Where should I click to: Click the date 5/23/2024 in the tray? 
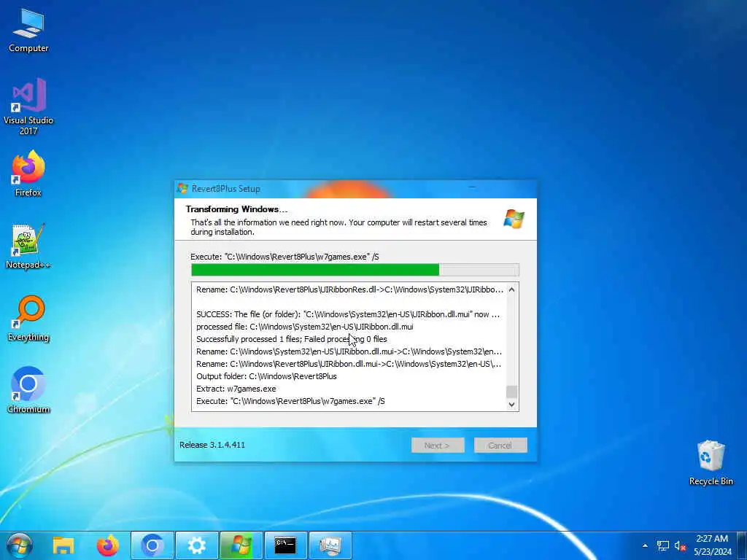712,552
